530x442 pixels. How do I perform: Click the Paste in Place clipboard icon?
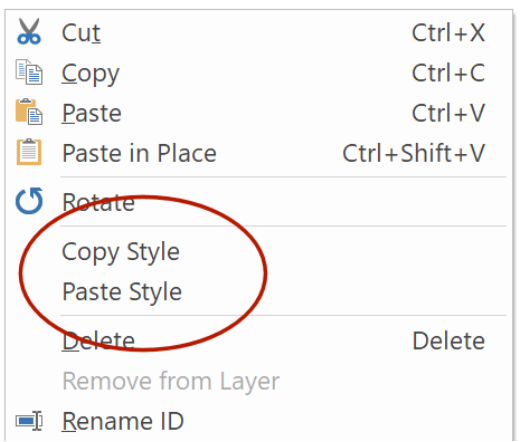pyautogui.click(x=29, y=152)
